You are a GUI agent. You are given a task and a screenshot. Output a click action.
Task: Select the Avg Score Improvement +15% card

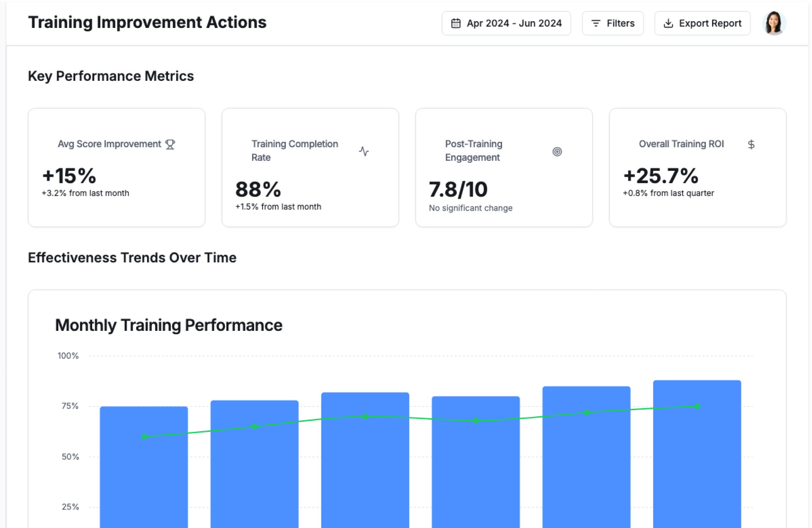[x=116, y=168]
